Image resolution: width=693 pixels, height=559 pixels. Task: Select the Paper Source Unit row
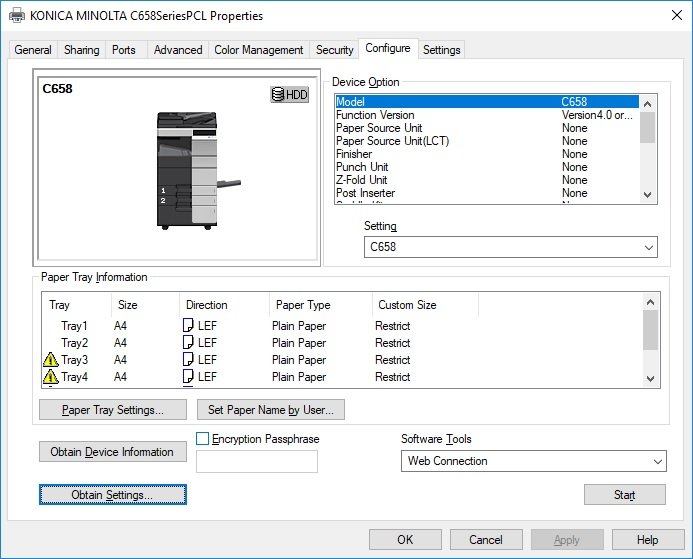(487, 128)
